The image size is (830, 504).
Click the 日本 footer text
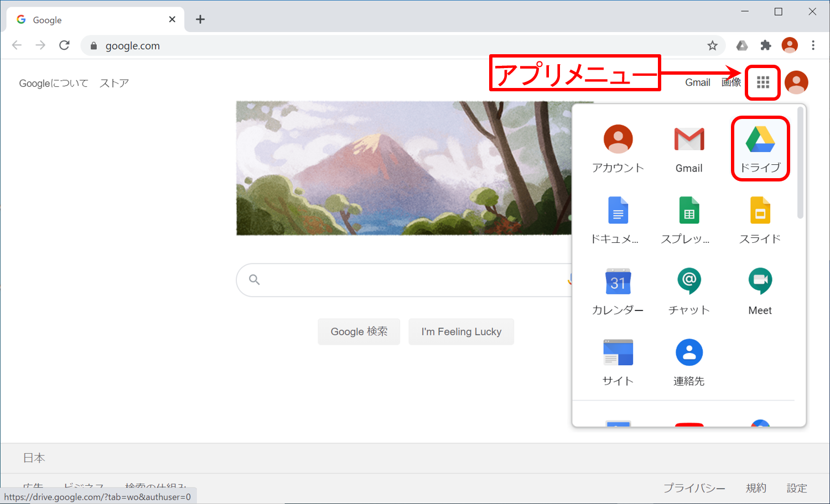[x=34, y=458]
